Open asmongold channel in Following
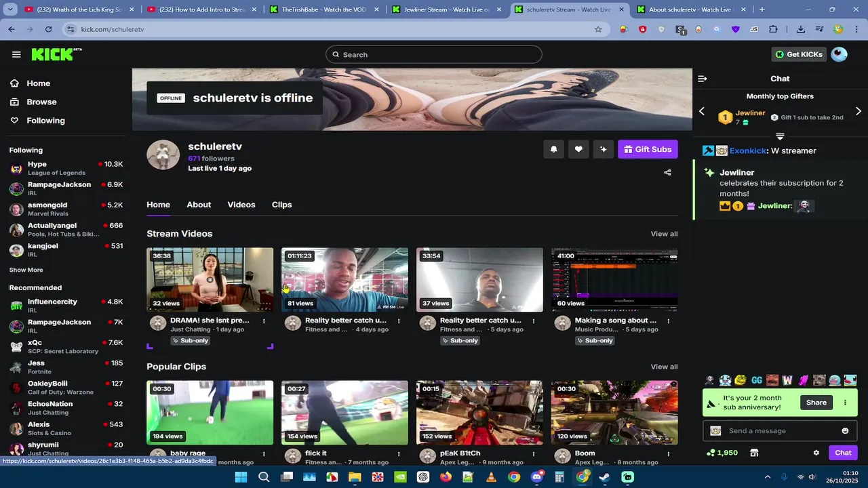Viewport: 868px width, 488px height. 66,209
